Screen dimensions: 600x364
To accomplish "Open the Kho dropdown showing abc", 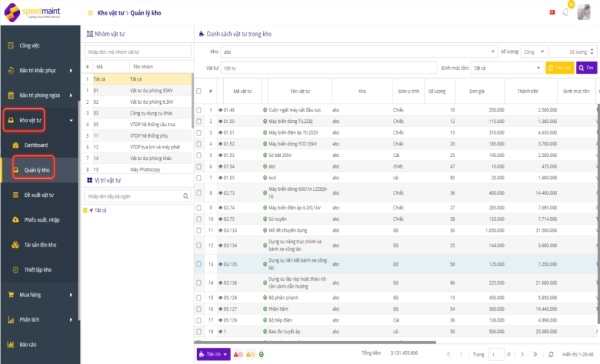I will click(x=359, y=52).
